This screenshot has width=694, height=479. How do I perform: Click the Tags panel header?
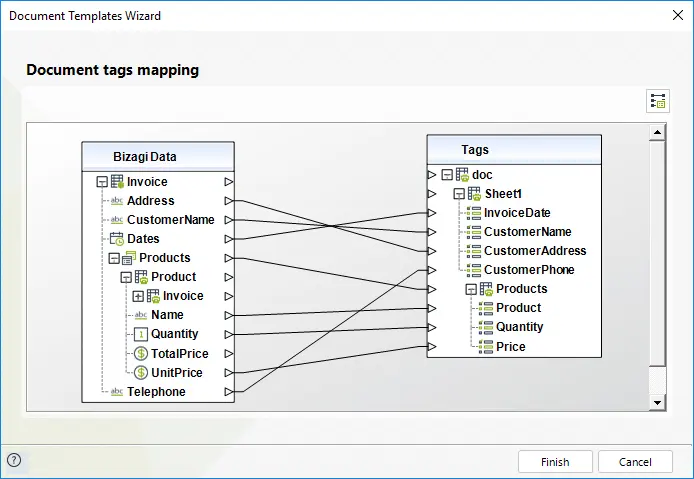(514, 150)
